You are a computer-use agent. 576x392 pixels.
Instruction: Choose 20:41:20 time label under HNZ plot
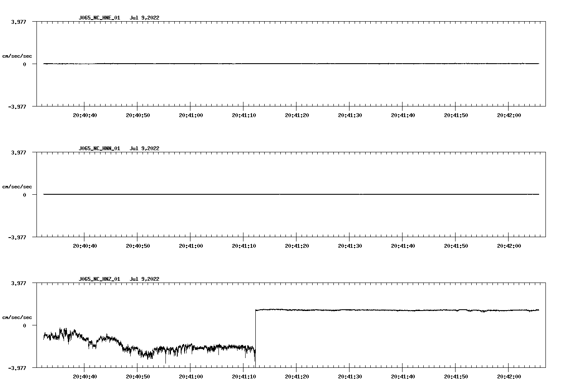pos(297,376)
